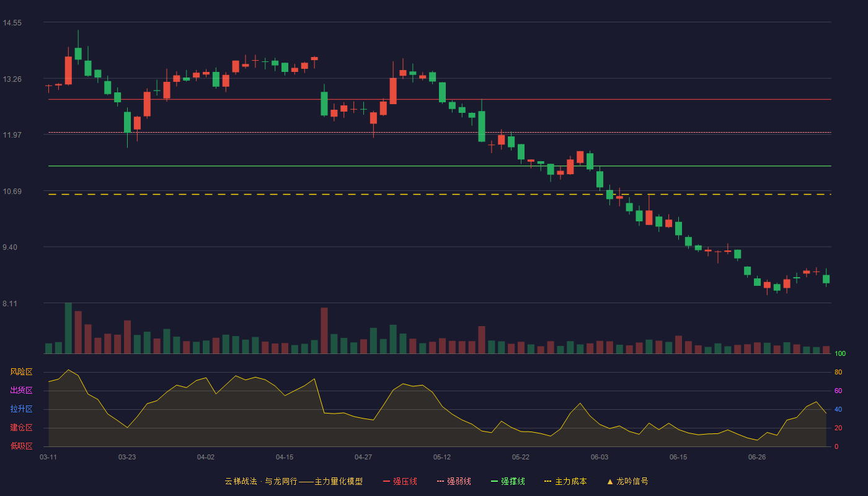Toggle the 主力量化模型 legend series

(x=294, y=481)
